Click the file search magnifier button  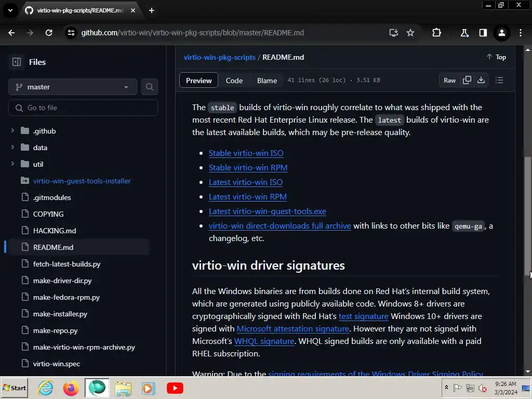tap(149, 87)
